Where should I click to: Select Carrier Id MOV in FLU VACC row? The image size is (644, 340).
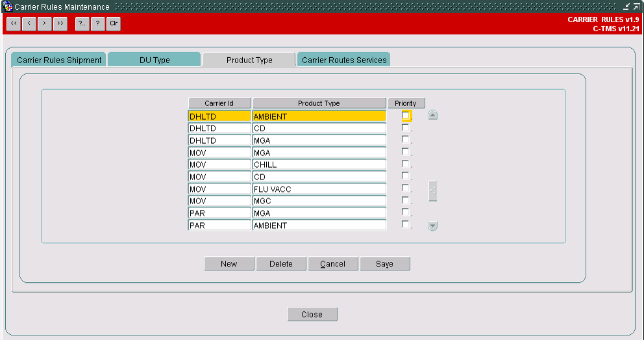coord(219,189)
